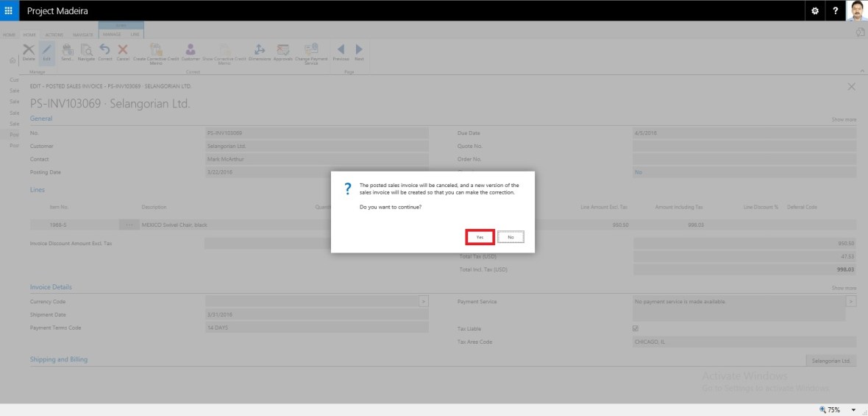The image size is (868, 416).
Task: Switch to the LINE ribbon tab
Action: [135, 35]
